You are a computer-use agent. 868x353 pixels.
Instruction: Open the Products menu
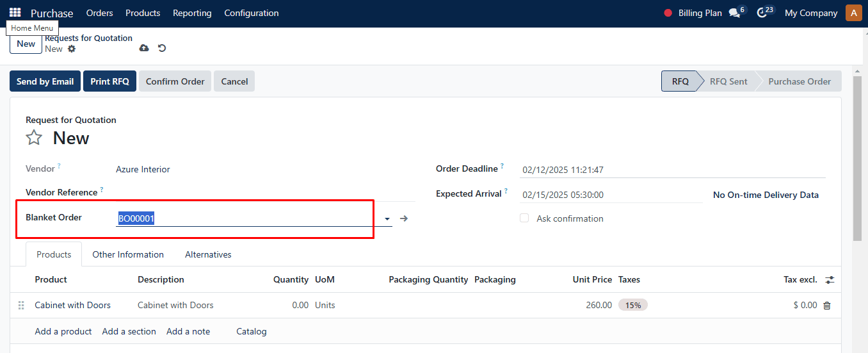click(143, 13)
